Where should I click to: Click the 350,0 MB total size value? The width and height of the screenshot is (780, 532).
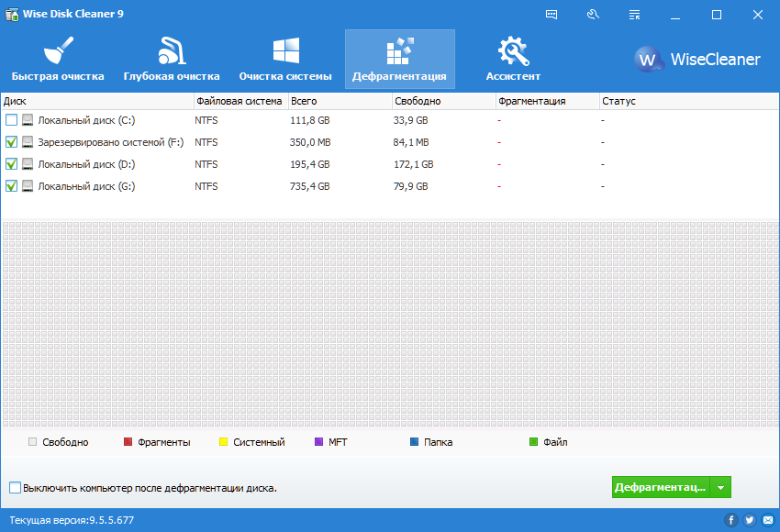click(310, 142)
